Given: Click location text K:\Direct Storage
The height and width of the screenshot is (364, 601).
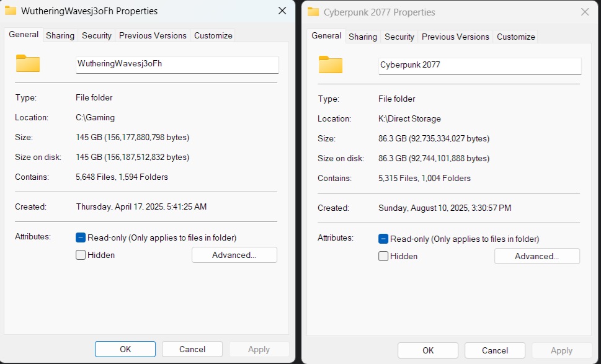Looking at the screenshot, I should click(x=409, y=119).
